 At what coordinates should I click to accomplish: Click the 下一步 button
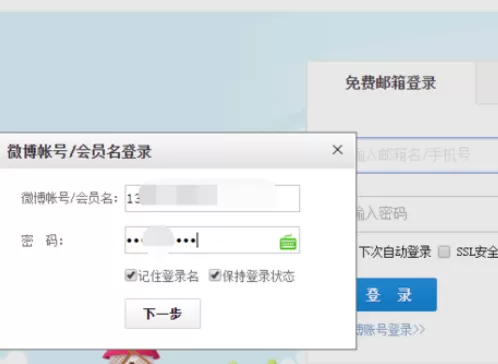click(163, 314)
